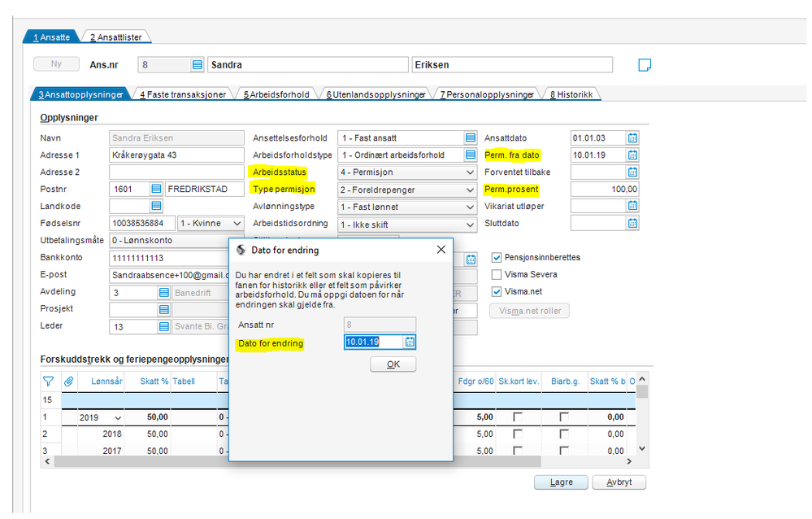Viewport: 812px width, 519px height.
Task: Confirm the change date with OK
Action: 393,364
